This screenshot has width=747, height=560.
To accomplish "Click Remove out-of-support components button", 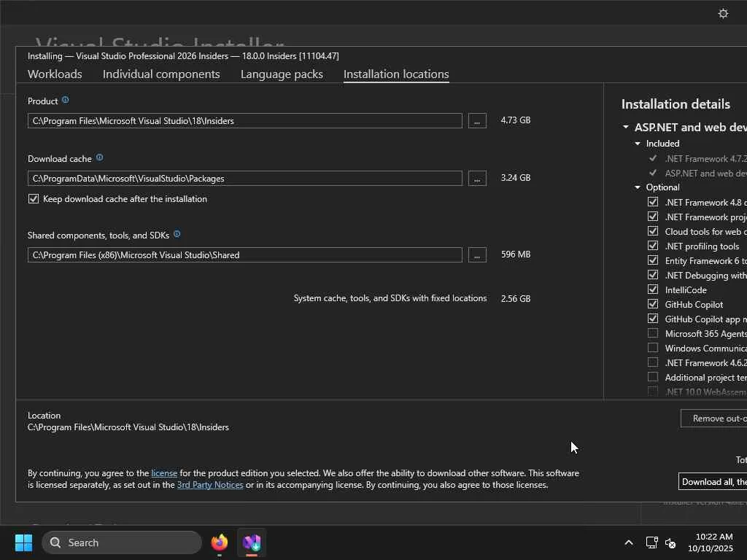I will (x=713, y=418).
